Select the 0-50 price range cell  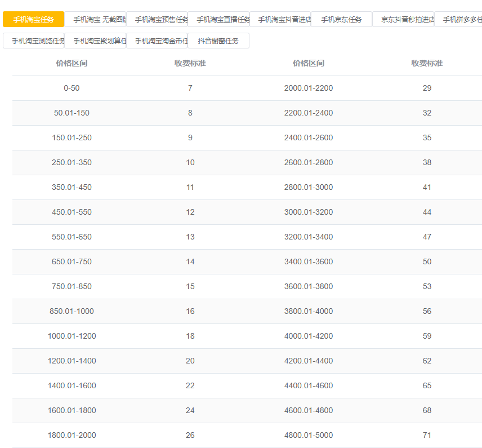click(x=72, y=88)
